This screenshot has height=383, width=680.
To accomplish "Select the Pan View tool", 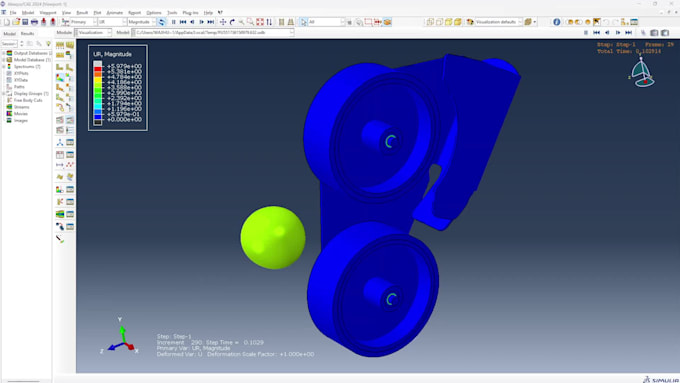I will (x=223, y=22).
